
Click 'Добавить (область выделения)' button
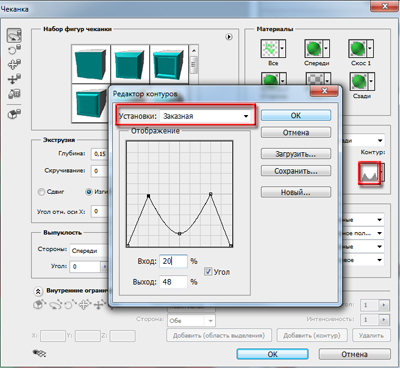point(219,335)
